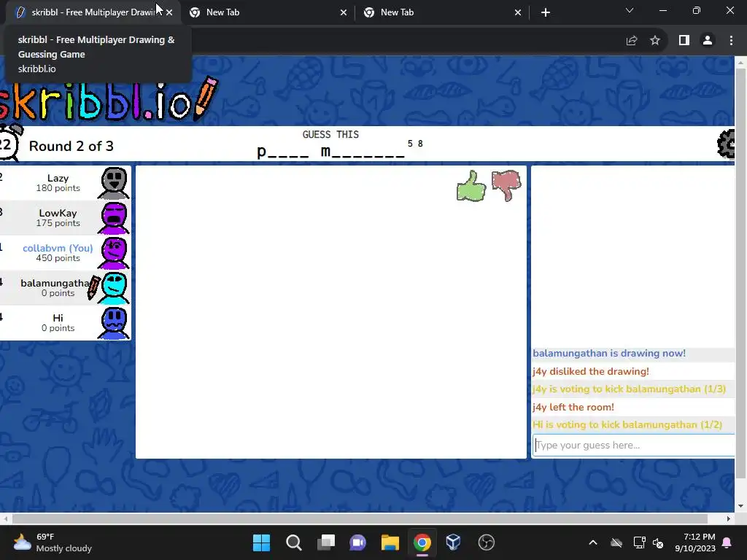Click 'j4y is voting to kick' message
The image size is (747, 560).
(x=630, y=389)
